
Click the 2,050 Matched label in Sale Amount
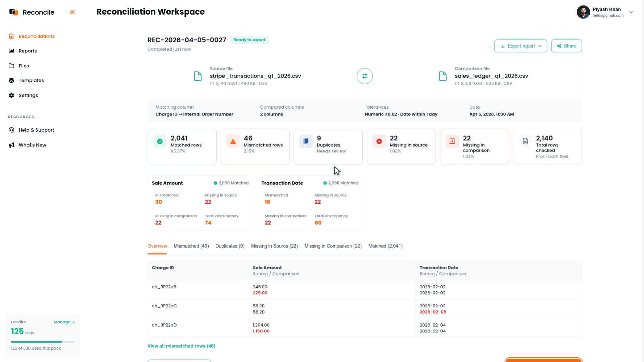(231, 183)
